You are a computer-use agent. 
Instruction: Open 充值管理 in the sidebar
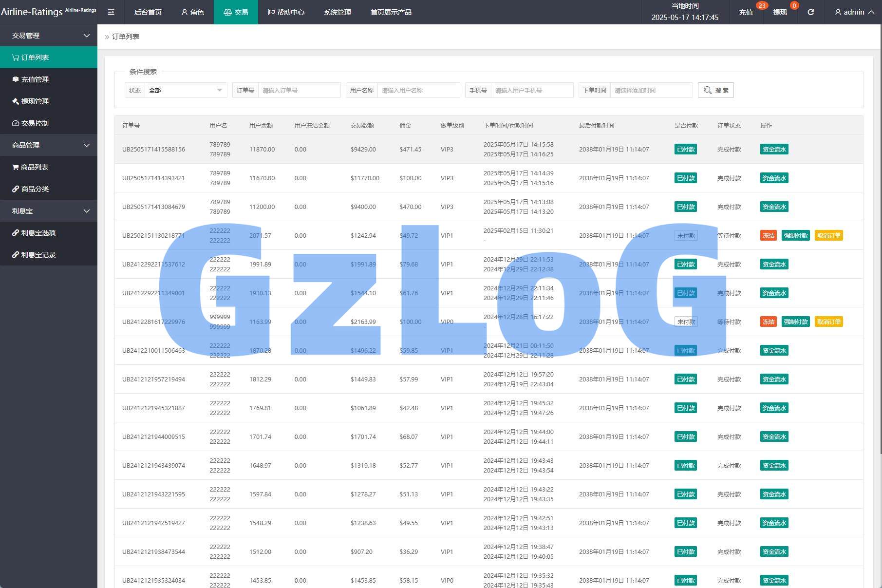point(35,79)
